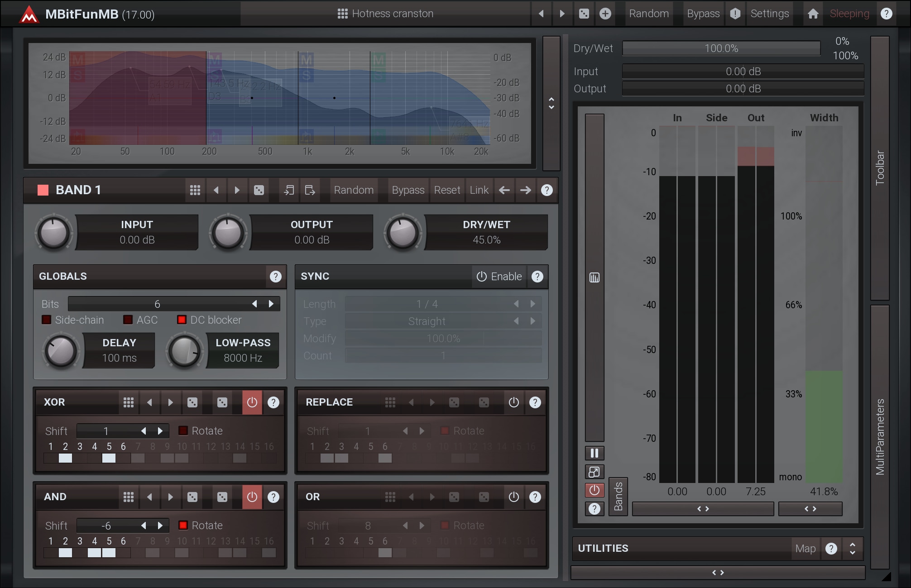Randomize the AND section using dice icon
This screenshot has height=588, width=911.
192,497
